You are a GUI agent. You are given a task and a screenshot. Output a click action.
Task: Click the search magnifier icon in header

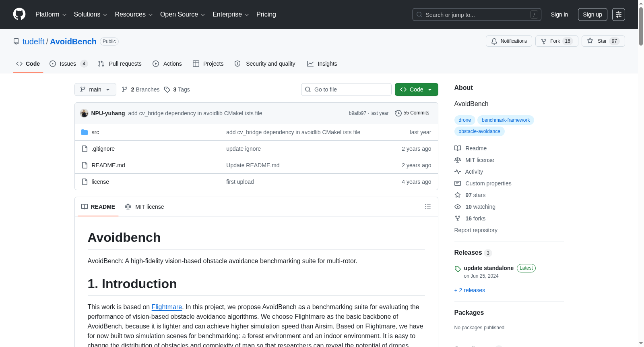[x=419, y=15]
